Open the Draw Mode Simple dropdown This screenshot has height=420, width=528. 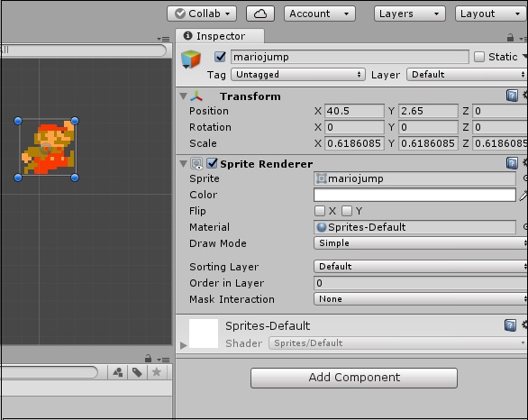421,243
